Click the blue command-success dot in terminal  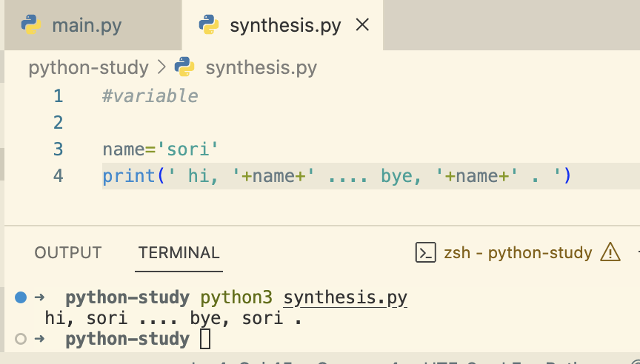21,297
